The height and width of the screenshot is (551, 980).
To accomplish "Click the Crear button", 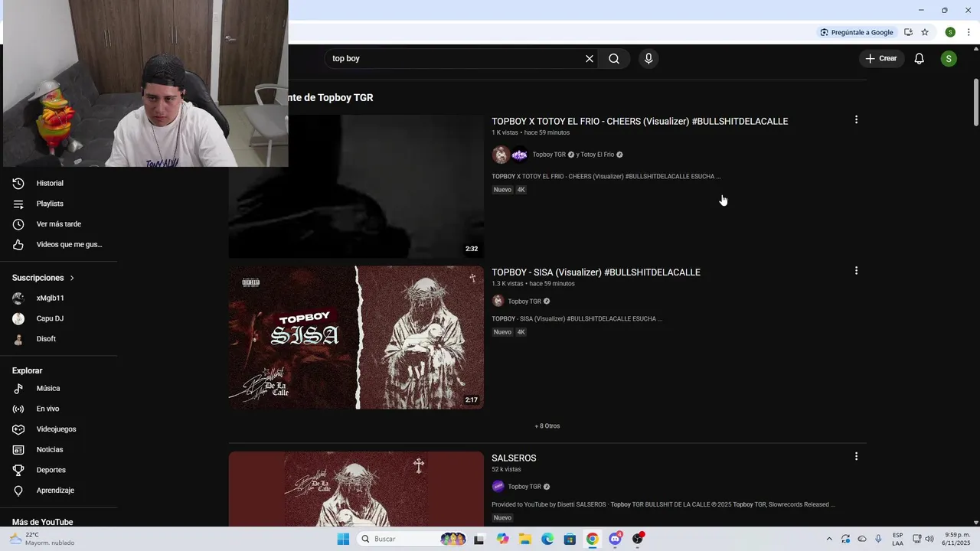I will pos(881,59).
